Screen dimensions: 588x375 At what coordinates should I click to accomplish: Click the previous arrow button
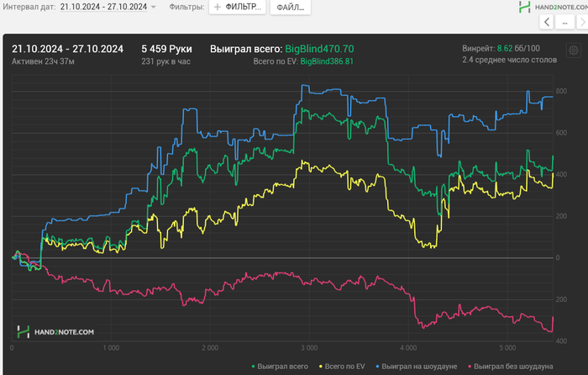pos(548,22)
